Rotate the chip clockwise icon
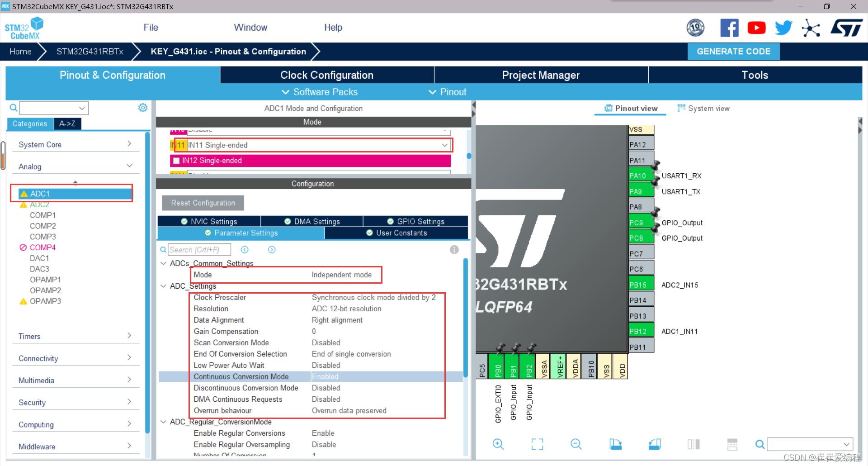Viewport: 868px width, 466px height. click(x=615, y=444)
